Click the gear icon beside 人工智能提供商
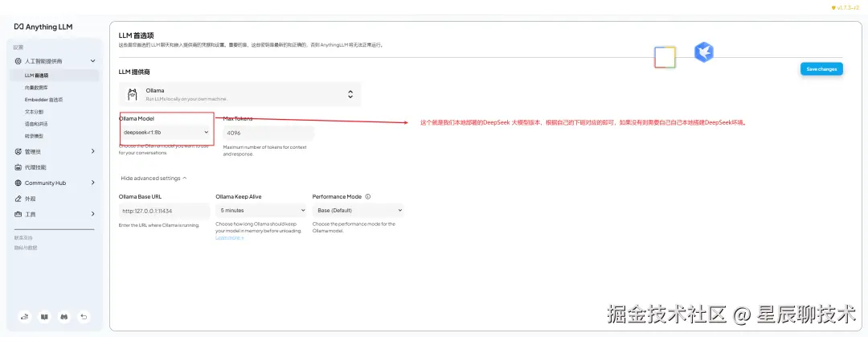This screenshot has height=337, width=868. pos(18,61)
